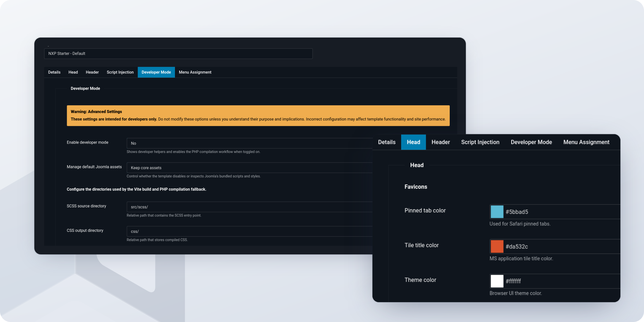Open Manage default Joomla assets dropdown
Image resolution: width=644 pixels, height=322 pixels.
pos(250,168)
